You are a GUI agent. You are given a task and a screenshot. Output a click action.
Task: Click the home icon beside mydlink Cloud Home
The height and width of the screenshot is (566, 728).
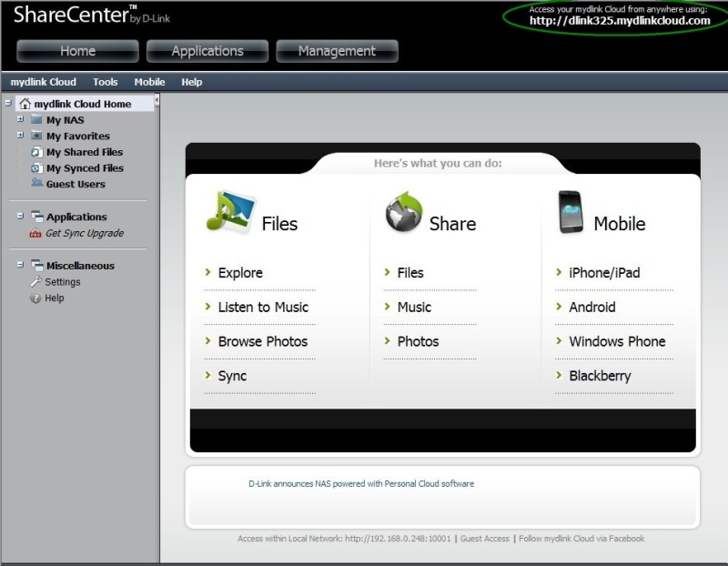pos(25,104)
